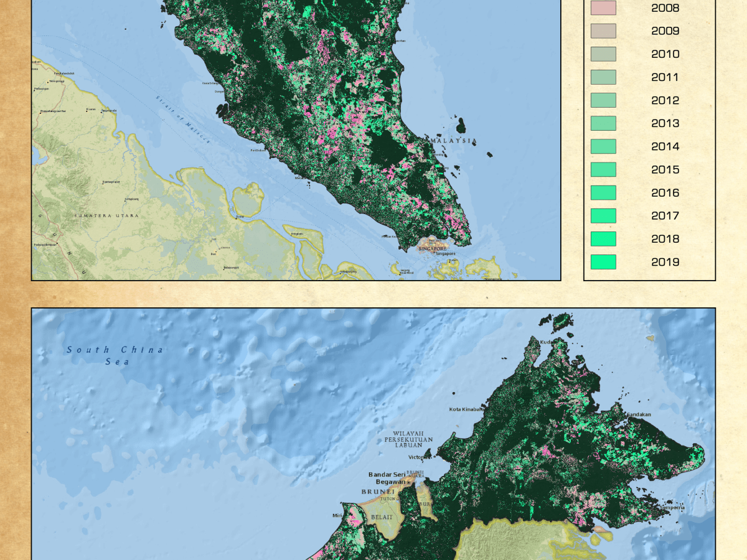The width and height of the screenshot is (747, 560).
Task: Click the South China Sea label
Action: click(x=116, y=355)
